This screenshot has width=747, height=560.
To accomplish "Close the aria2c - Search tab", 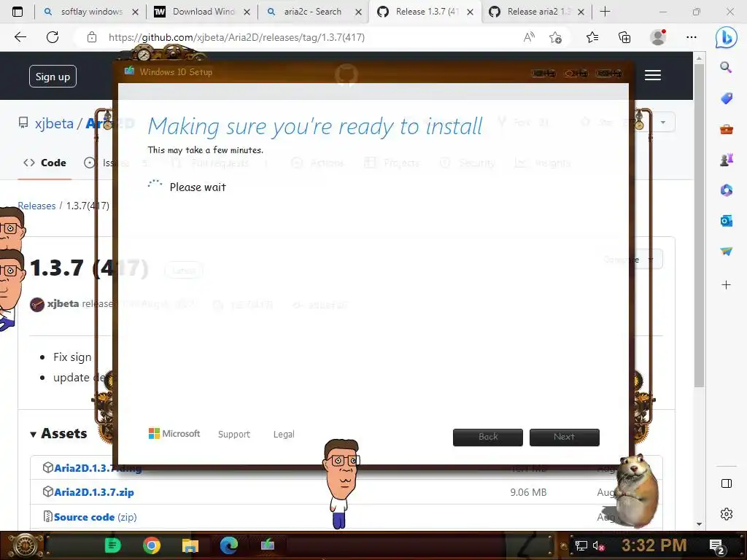I will (358, 12).
